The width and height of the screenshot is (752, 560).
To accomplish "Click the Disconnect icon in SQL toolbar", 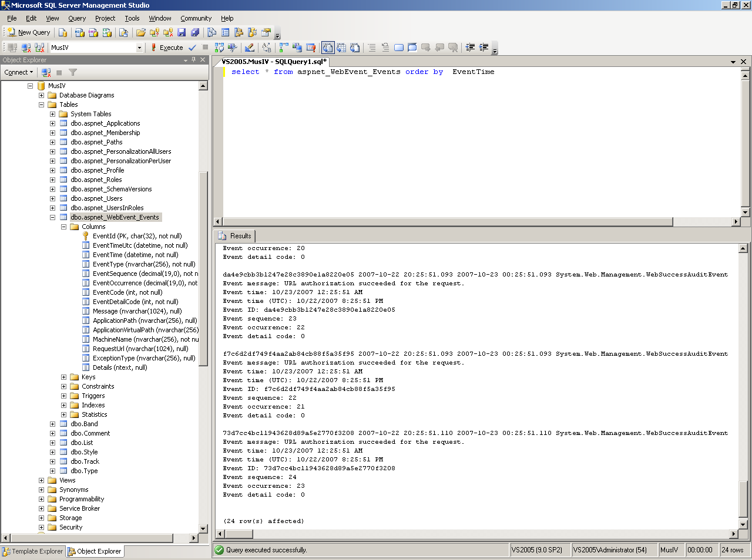I will [26, 48].
